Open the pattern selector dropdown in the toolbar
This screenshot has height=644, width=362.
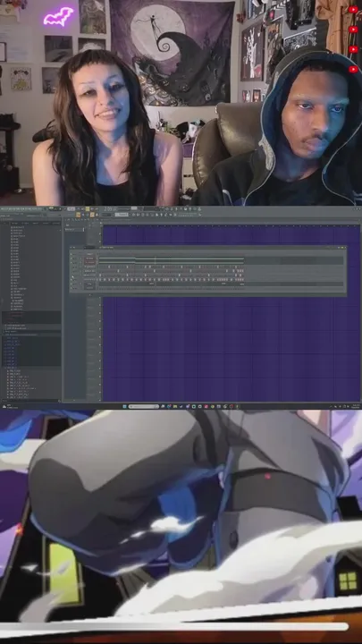(122, 215)
